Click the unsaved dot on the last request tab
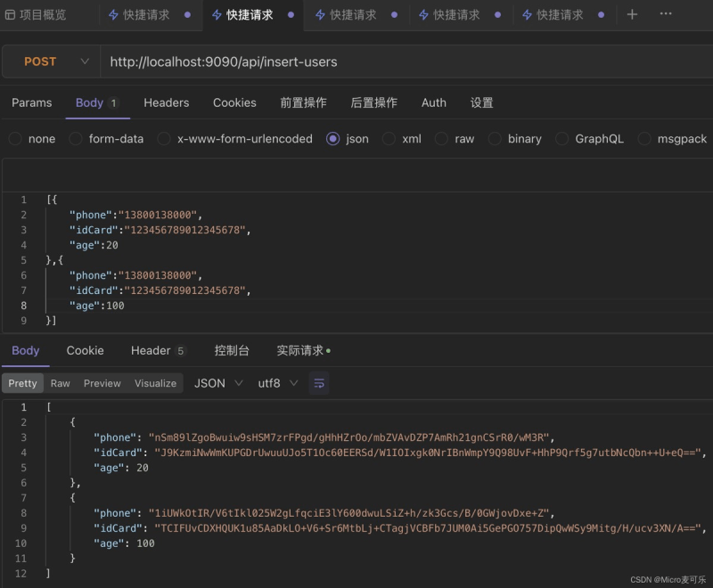The width and height of the screenshot is (713, 588). (601, 15)
